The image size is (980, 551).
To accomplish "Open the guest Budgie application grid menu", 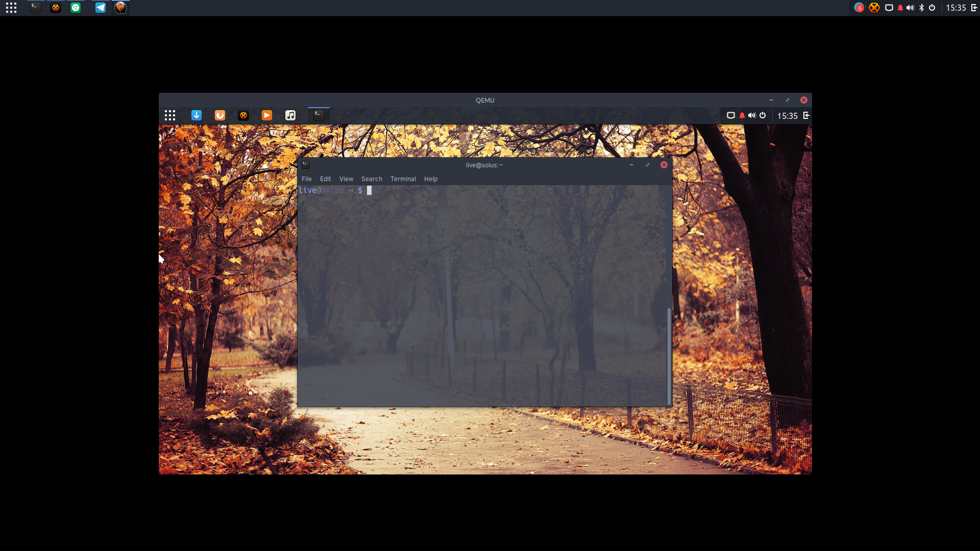I will 170,115.
